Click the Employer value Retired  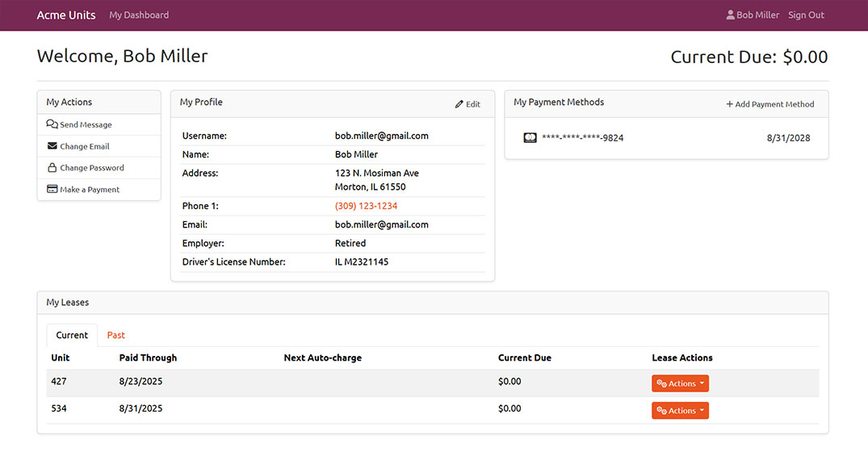pyautogui.click(x=350, y=243)
